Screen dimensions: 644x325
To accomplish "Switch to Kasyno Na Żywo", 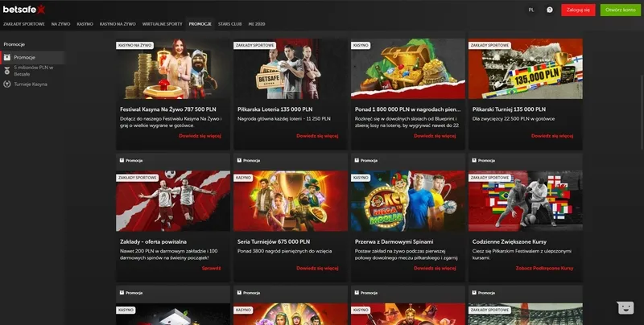I will (118, 24).
